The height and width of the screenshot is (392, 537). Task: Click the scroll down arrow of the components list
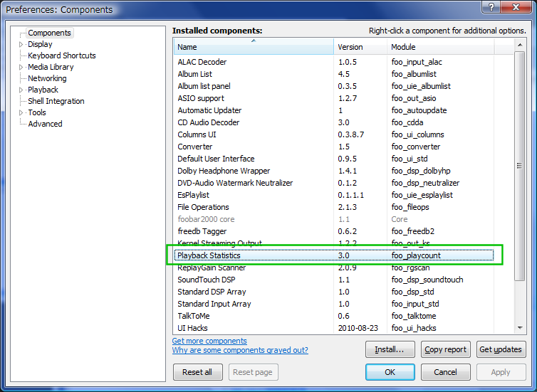tap(520, 328)
